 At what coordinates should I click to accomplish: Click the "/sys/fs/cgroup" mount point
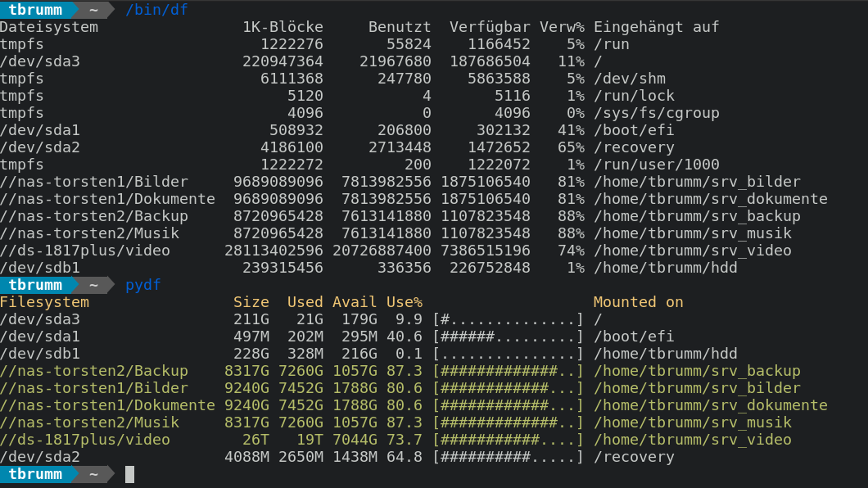(x=656, y=113)
